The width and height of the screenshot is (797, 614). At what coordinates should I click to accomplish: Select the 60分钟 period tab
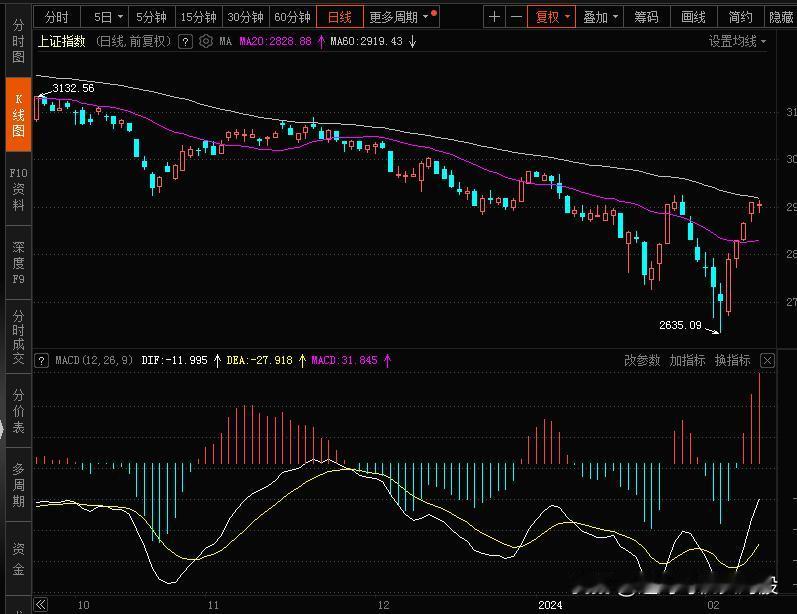coord(292,17)
